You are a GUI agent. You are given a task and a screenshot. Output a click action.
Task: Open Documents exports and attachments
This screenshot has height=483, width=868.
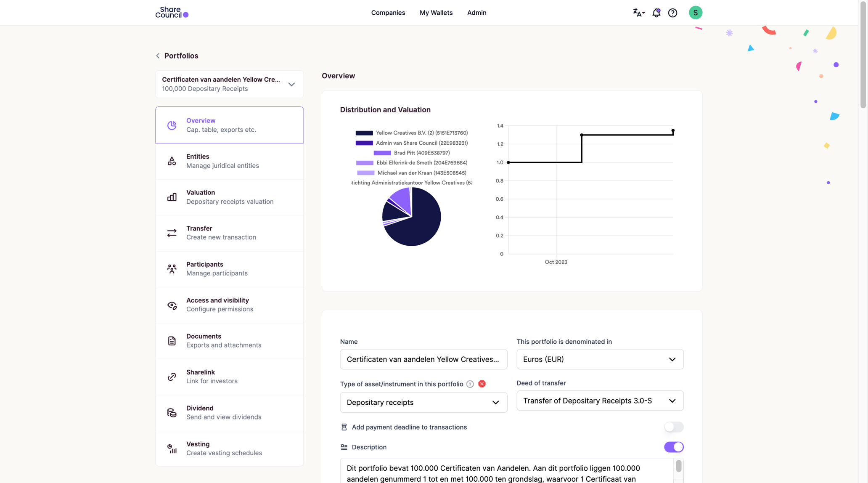coord(172,340)
